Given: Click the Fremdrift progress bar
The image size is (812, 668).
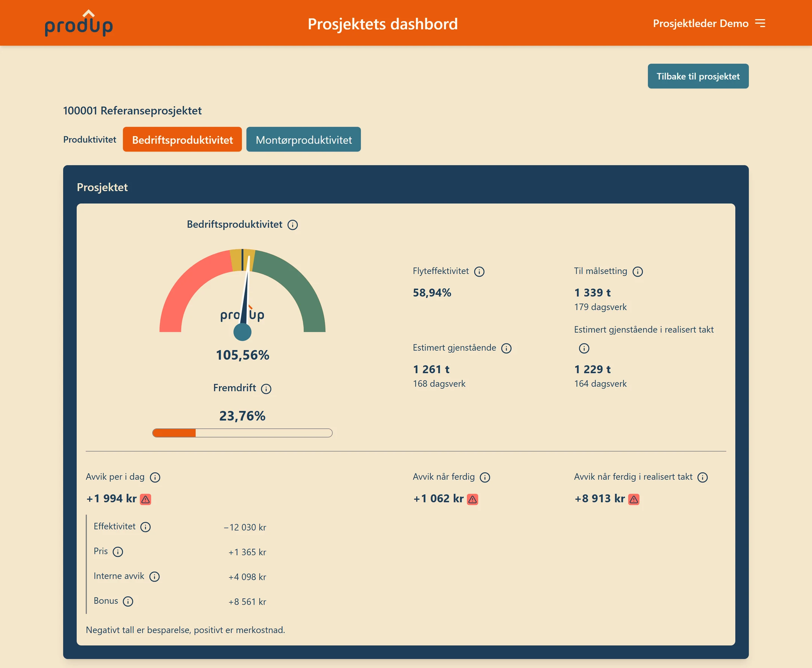Looking at the screenshot, I should [242, 433].
